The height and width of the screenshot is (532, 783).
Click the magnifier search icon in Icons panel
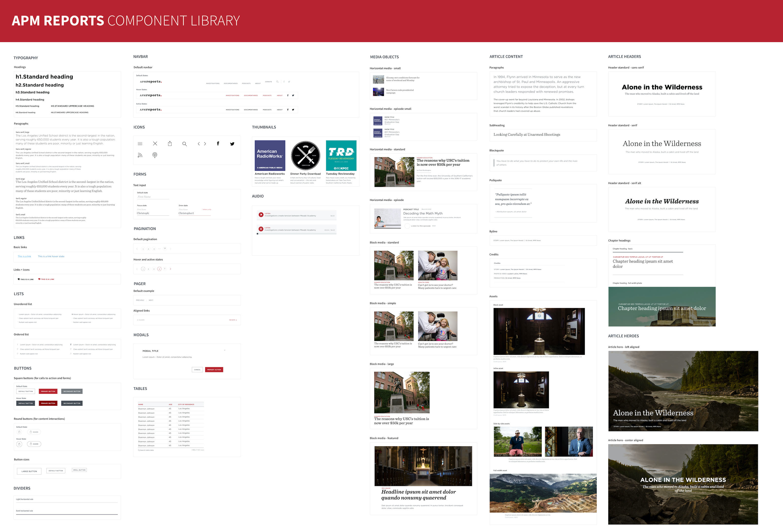[184, 144]
